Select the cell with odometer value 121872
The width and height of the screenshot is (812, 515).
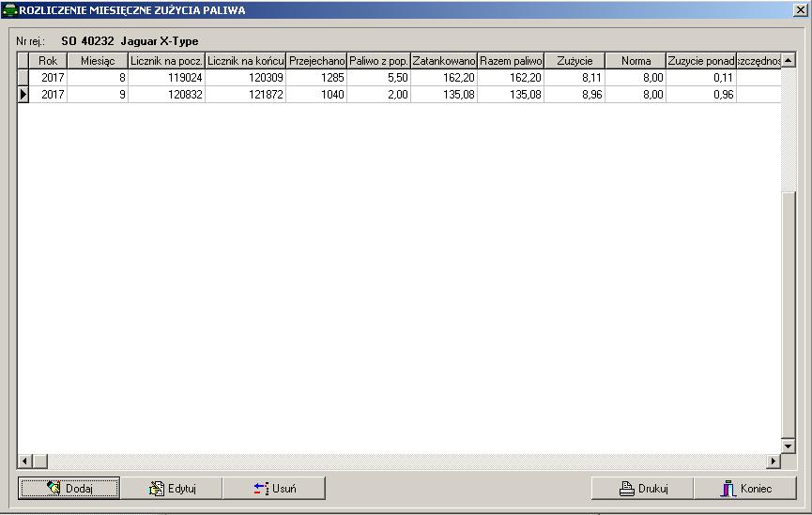pyautogui.click(x=245, y=94)
